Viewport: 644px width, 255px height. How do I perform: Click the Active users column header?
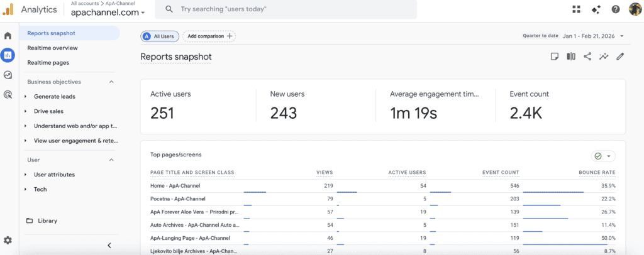click(407, 173)
